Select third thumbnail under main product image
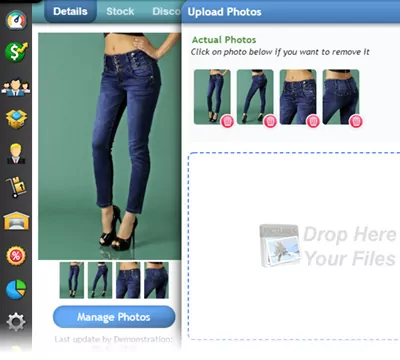Image resolution: width=400 pixels, height=360 pixels. (x=128, y=280)
